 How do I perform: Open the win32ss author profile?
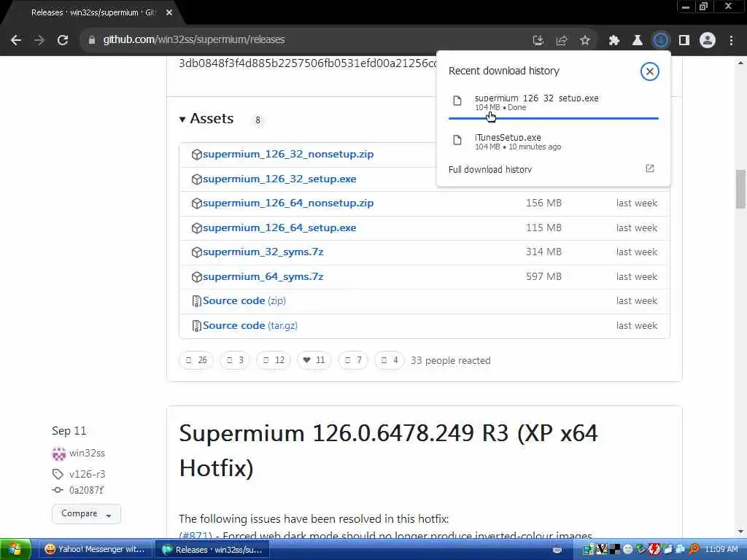point(87,454)
